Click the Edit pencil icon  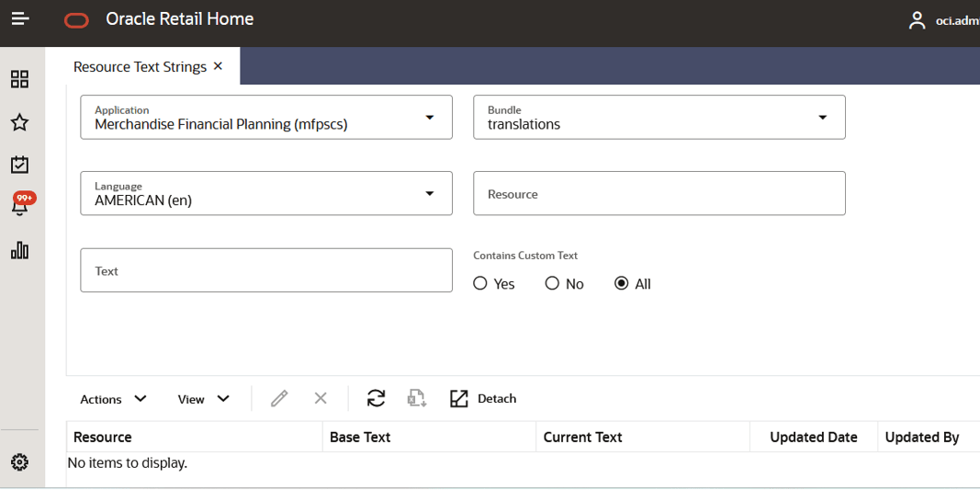tap(279, 399)
